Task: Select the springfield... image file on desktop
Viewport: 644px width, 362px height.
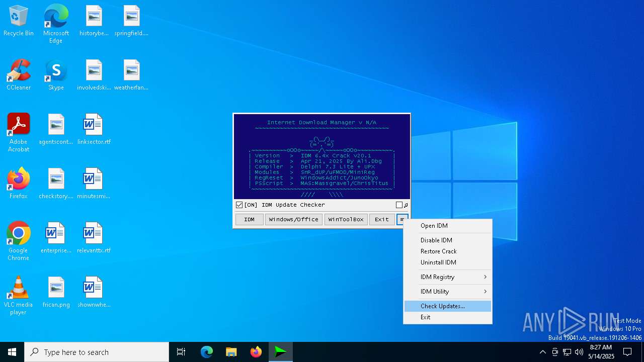Action: click(x=131, y=21)
